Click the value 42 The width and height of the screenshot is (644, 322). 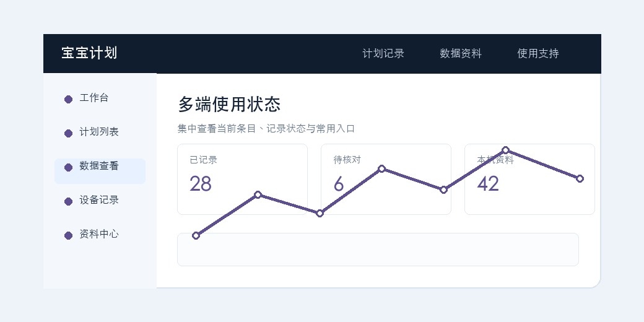tap(488, 184)
